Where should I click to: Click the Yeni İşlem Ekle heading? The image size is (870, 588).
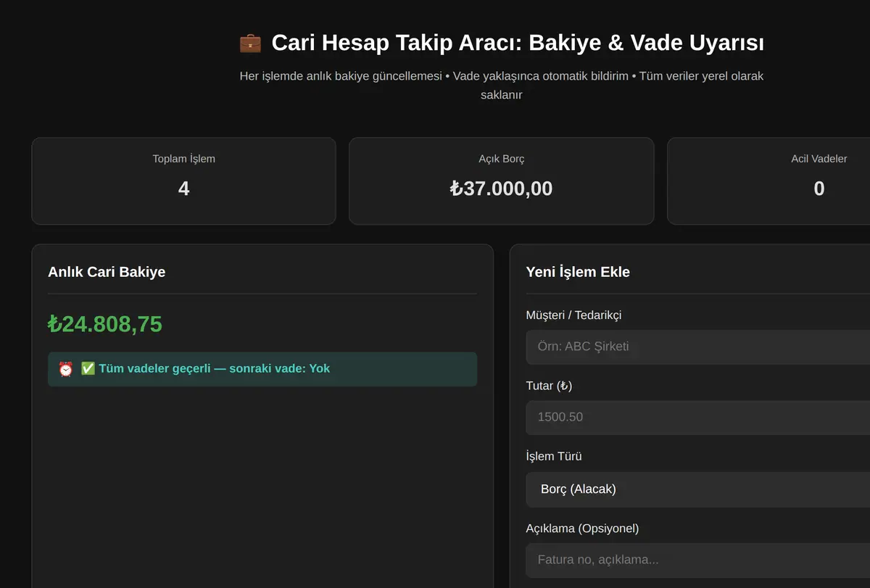(578, 272)
